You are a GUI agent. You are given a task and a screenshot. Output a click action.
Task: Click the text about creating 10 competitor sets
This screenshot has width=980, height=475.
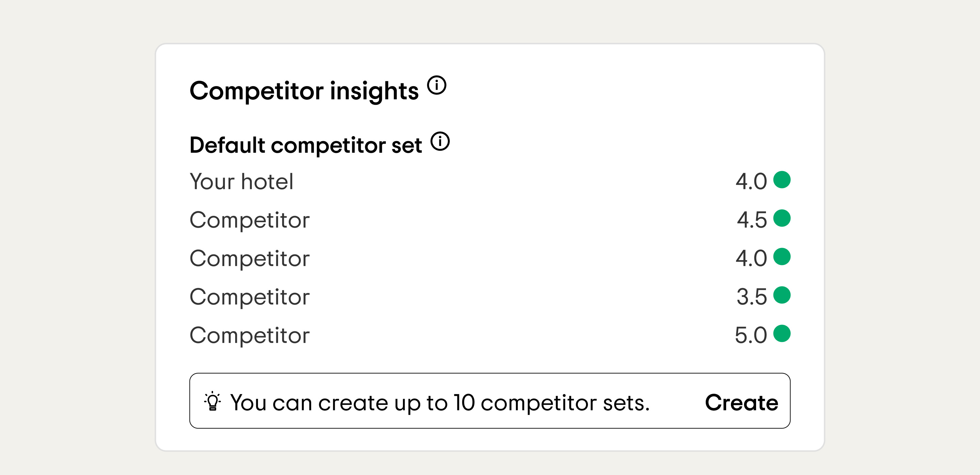click(439, 402)
